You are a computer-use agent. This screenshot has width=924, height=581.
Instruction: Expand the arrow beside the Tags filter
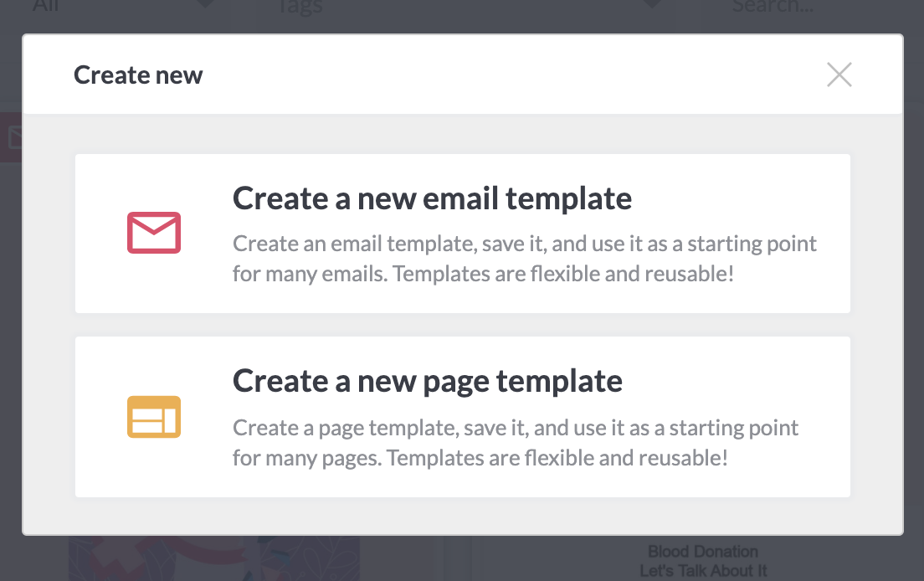652,3
